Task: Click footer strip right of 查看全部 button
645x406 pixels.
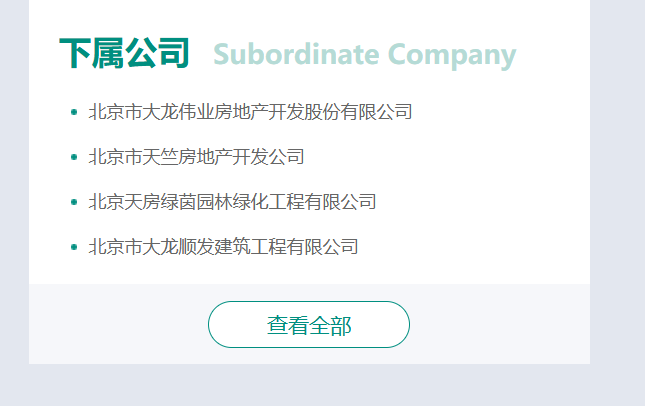Action: [500, 324]
